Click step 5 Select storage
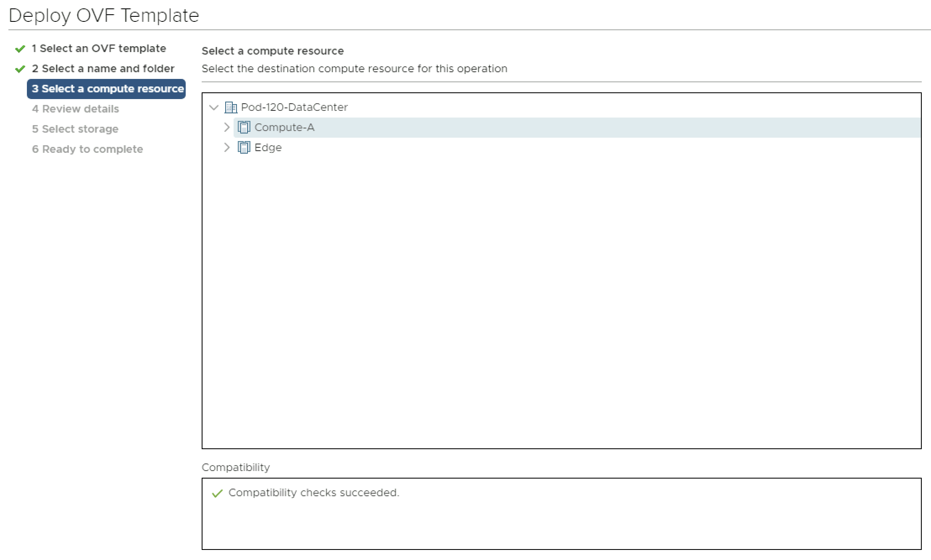The width and height of the screenshot is (931, 560). tap(75, 129)
